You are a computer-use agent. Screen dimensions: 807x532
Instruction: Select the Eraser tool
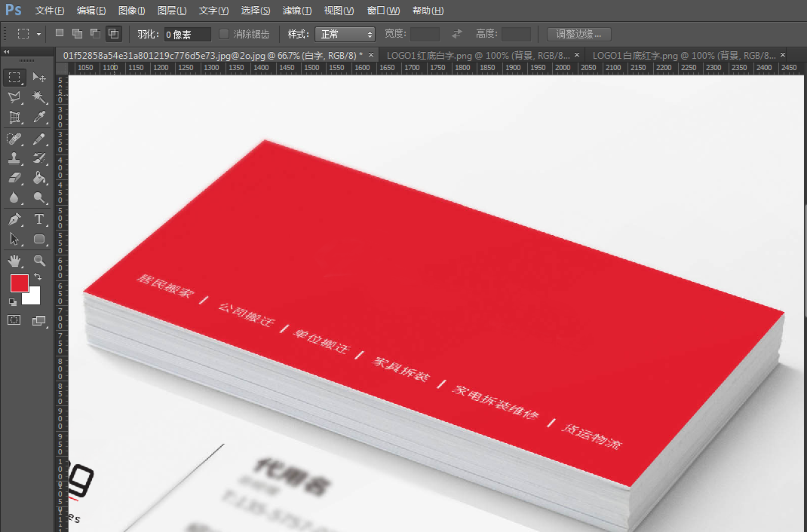(x=14, y=178)
